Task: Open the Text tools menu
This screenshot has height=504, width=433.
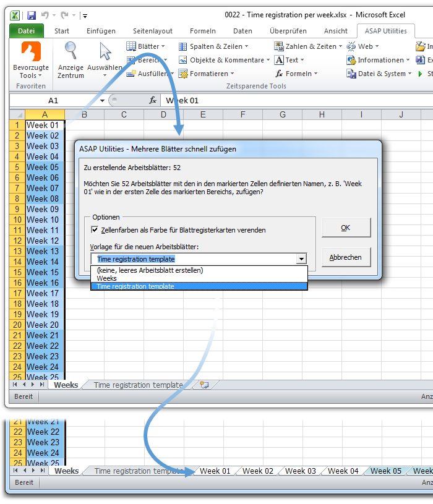Action: point(289,60)
